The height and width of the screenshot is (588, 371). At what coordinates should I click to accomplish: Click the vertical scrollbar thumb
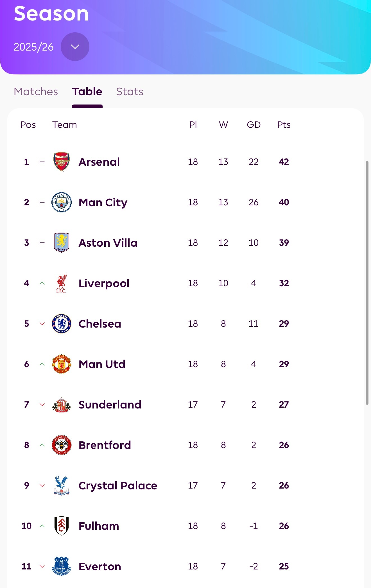coord(367,283)
